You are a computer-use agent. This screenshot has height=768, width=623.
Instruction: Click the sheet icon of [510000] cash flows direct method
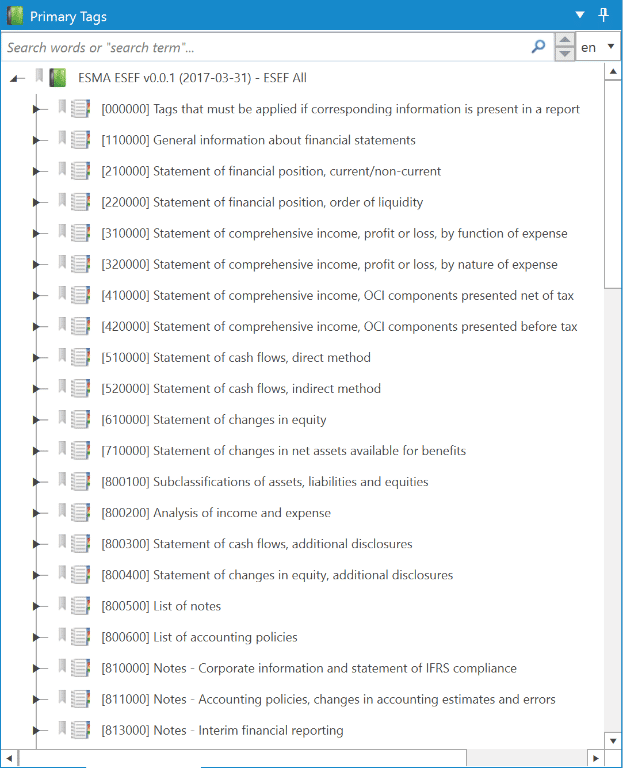point(80,358)
